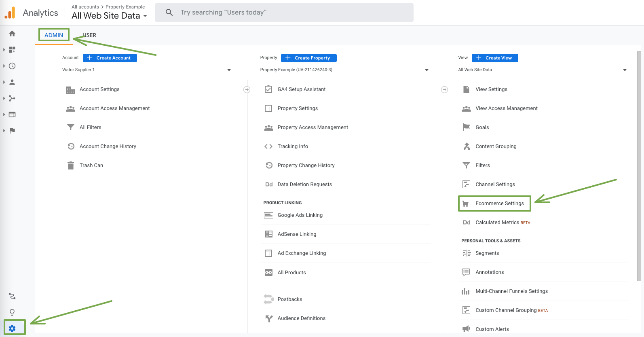644x337 pixels.
Task: Open Property Change History
Action: pos(306,165)
